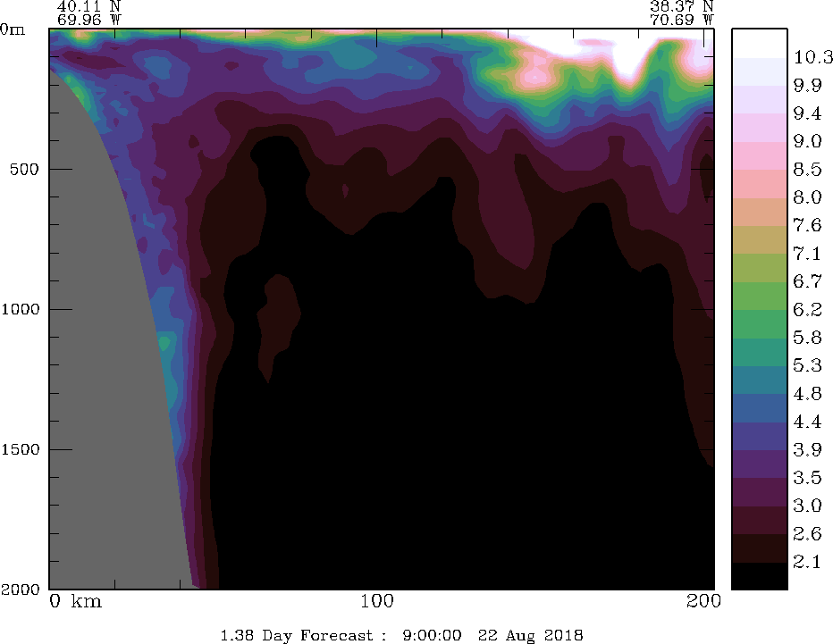The width and height of the screenshot is (833, 644).
Task: Click the 0m depth axis label
Action: point(13,29)
